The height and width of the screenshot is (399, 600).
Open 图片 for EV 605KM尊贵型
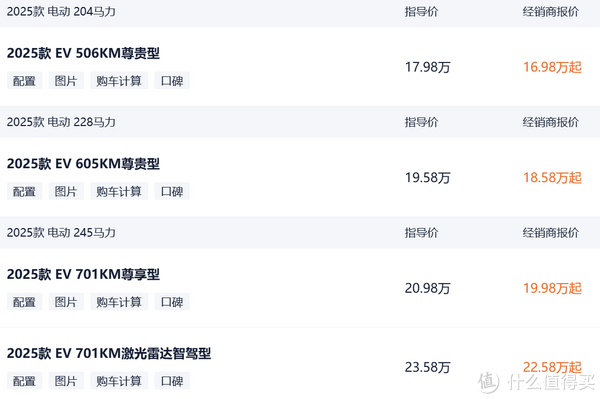66,191
